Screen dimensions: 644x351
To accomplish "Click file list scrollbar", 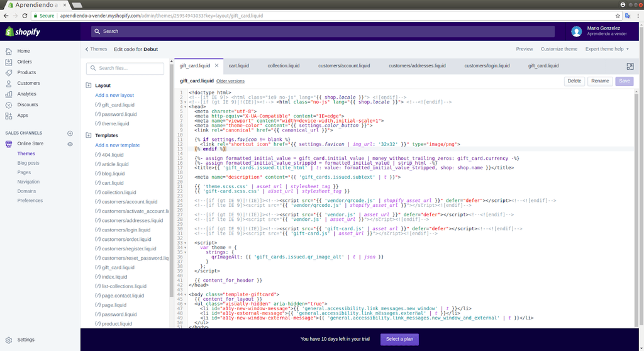I will pos(171,180).
